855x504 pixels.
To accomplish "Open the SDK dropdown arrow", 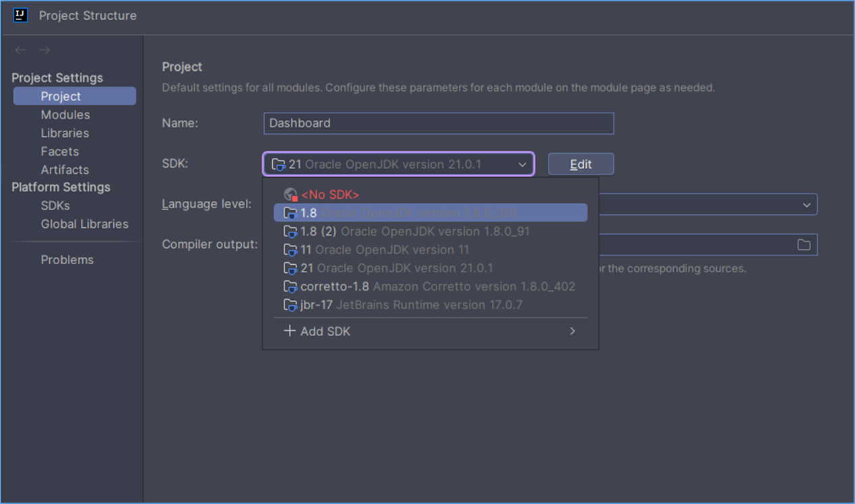I will tap(522, 164).
